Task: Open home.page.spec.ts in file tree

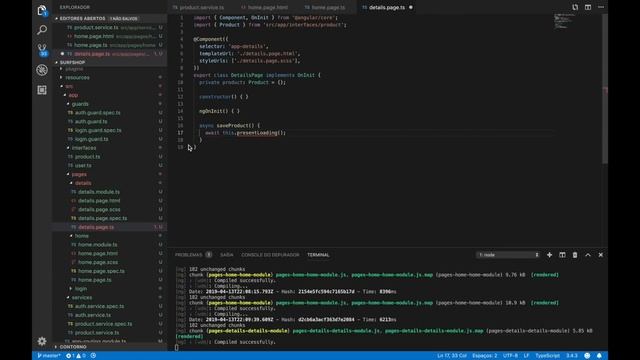Action: pyautogui.click(x=101, y=271)
